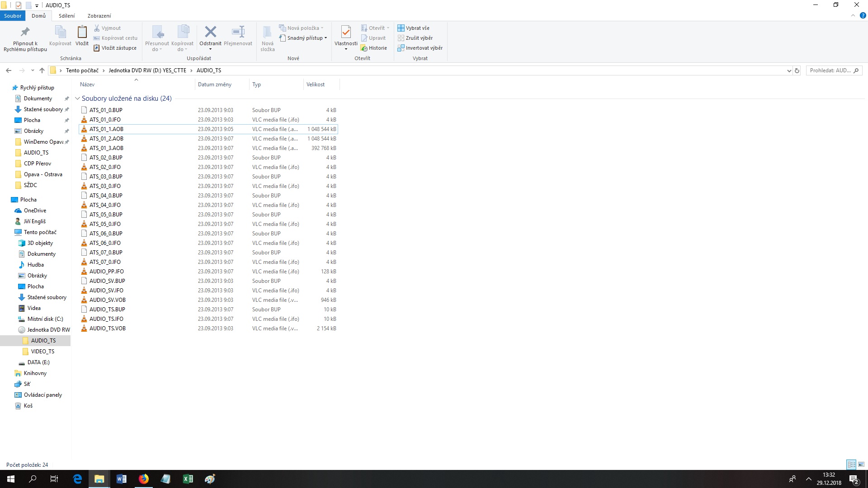The height and width of the screenshot is (488, 868).
Task: Go back using the back arrow
Action: [9, 70]
